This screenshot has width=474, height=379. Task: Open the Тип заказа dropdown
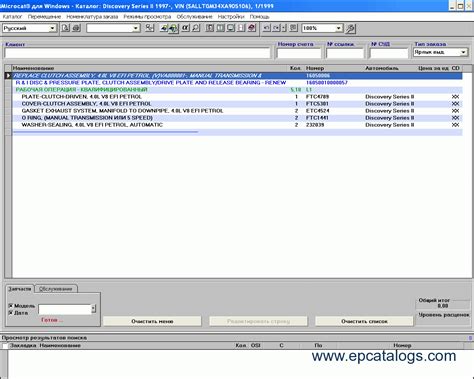pos(463,52)
